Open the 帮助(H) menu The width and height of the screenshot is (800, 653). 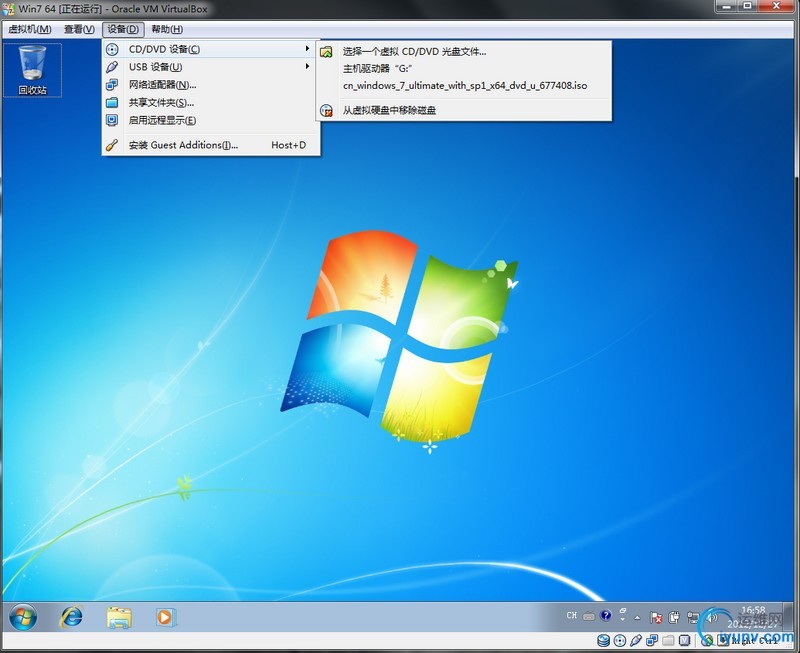(x=167, y=29)
